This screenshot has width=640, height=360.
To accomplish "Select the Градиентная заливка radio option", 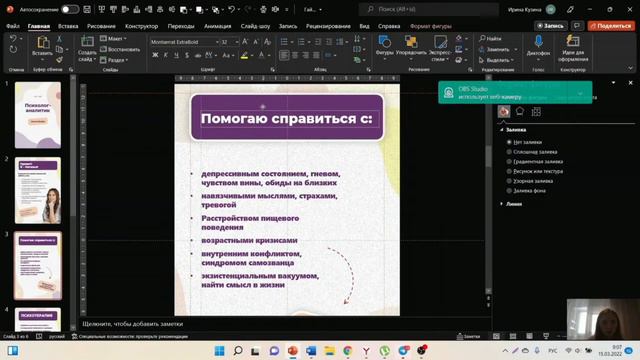I will [509, 162].
